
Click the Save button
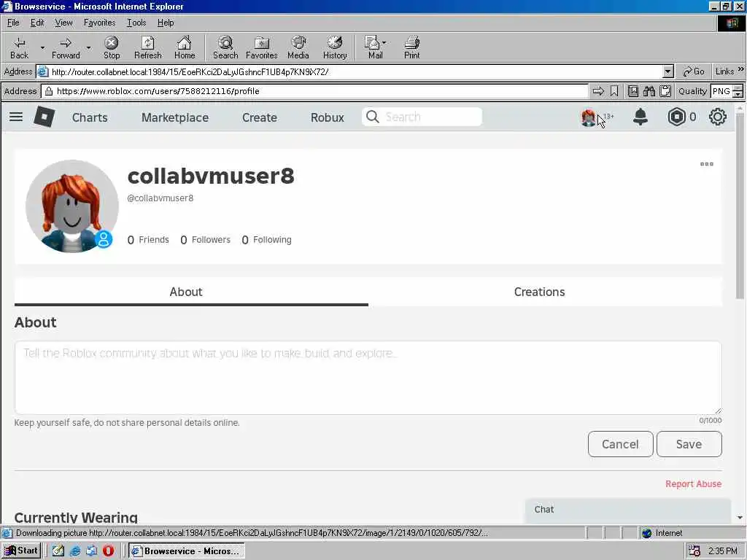[x=689, y=444]
